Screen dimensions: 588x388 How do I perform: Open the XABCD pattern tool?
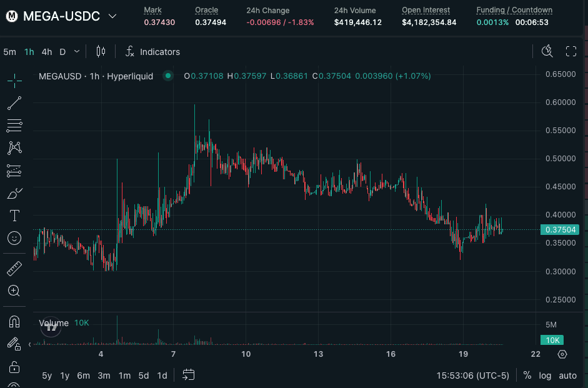pos(14,148)
